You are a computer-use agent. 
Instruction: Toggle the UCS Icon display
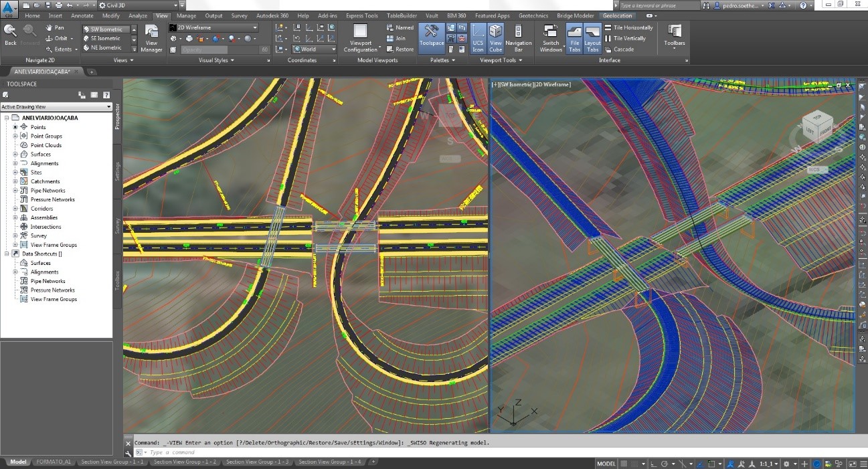point(478,37)
